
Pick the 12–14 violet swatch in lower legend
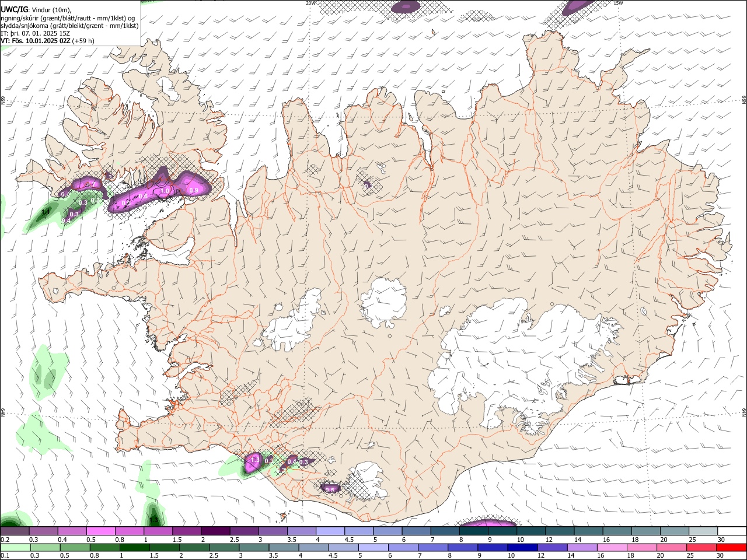pyautogui.click(x=553, y=548)
